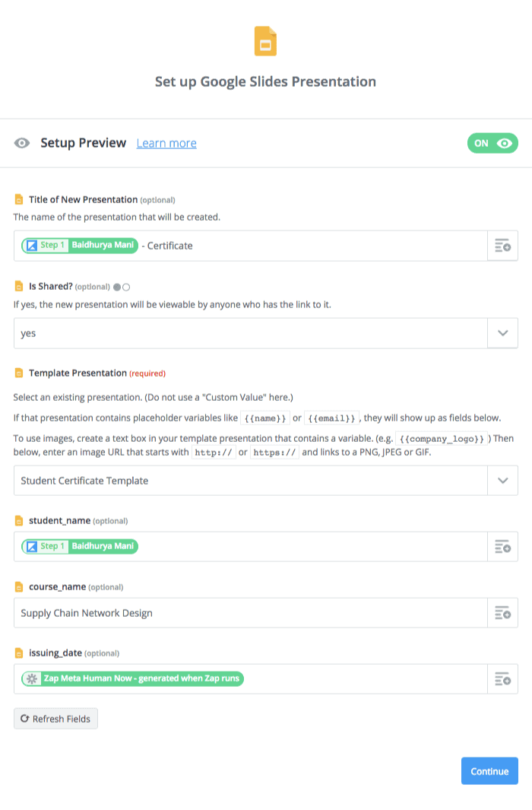This screenshot has height=810, width=532.
Task: Click the Step 1 pill in title field
Action: tap(81, 246)
